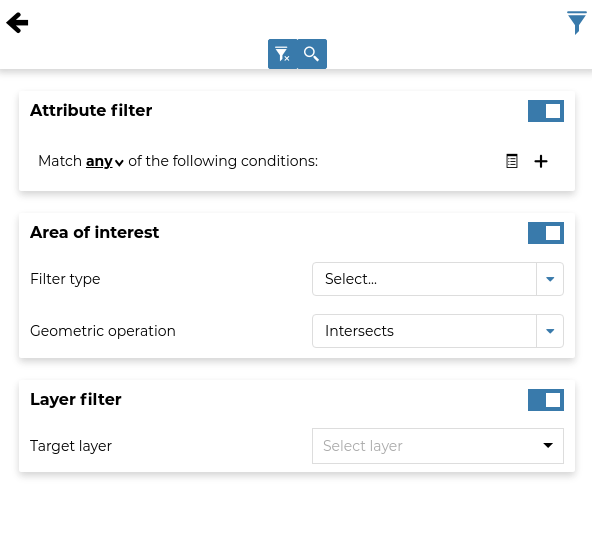Viewport: 592px width, 545px height.
Task: Toggle the Area of interest switch
Action: (546, 233)
